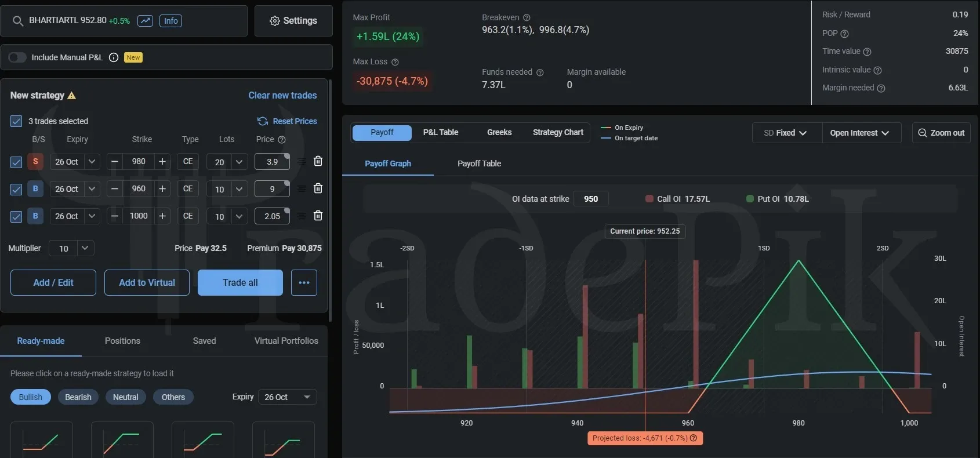Click the Trade all button
Viewport: 980px width, 458px height.
coord(240,282)
